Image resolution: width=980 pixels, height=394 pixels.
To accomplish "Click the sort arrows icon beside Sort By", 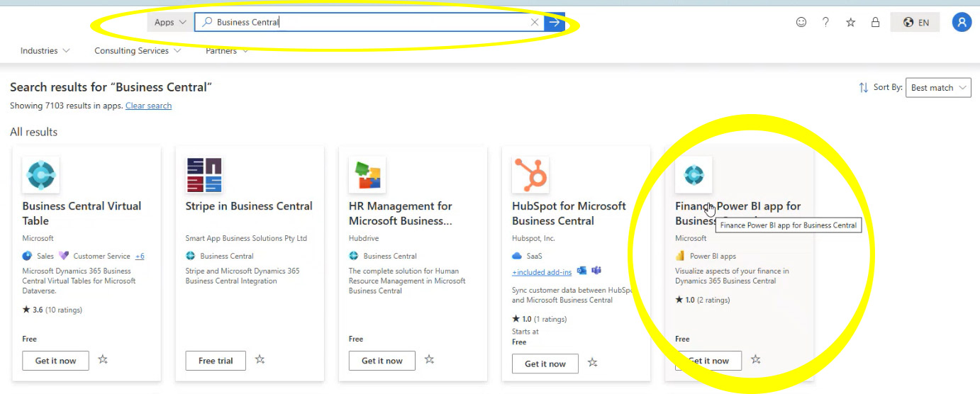I will tap(864, 87).
